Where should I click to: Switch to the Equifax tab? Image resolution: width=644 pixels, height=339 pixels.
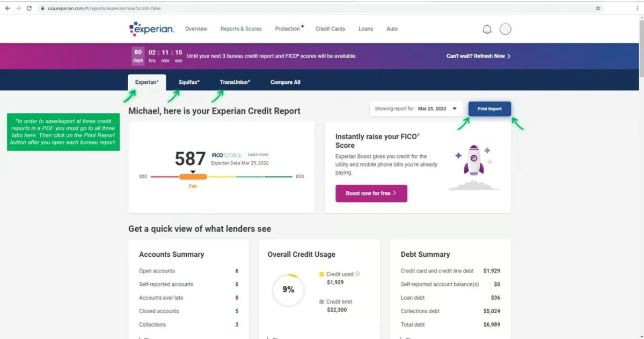click(189, 82)
